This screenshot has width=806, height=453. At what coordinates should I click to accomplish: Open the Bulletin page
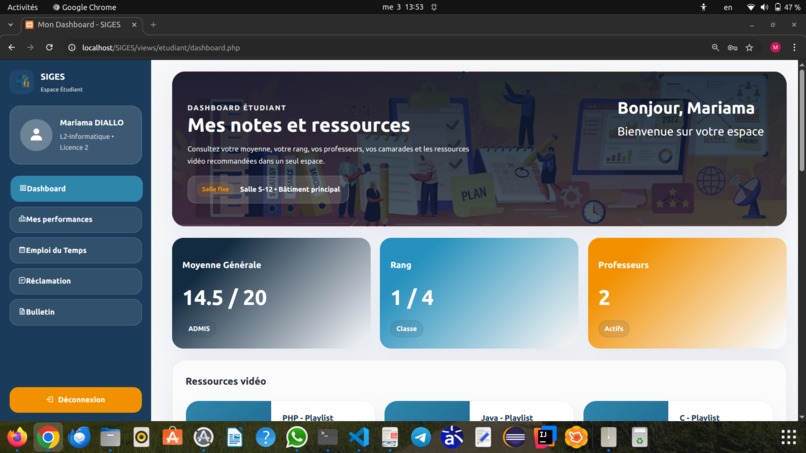click(76, 312)
